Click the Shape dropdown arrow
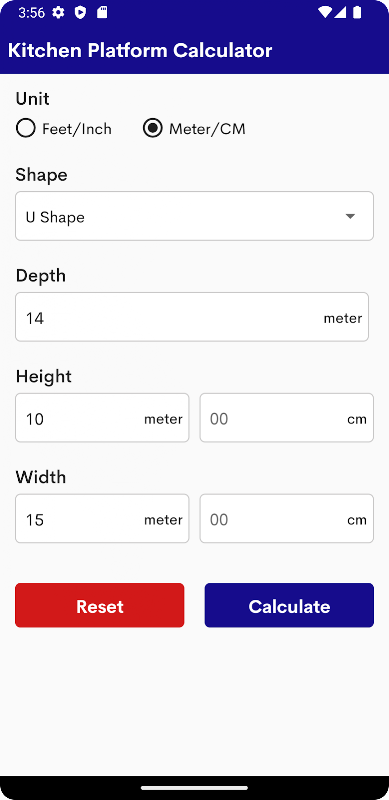The image size is (389, 800). [x=350, y=216]
